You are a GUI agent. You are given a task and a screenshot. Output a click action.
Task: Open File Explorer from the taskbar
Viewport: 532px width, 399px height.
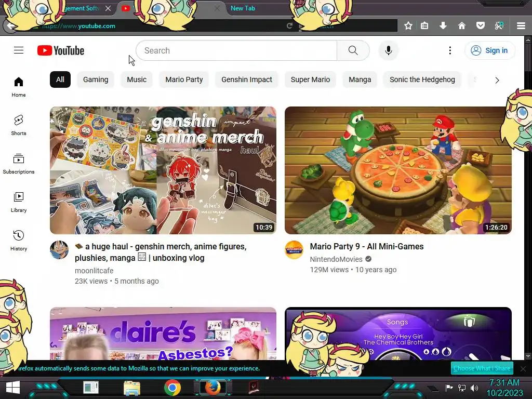[132, 388]
